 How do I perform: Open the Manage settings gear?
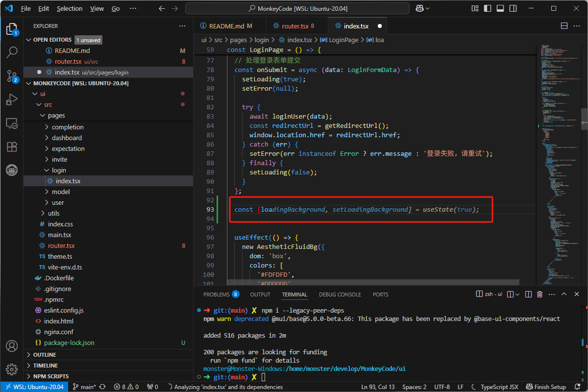(x=12, y=369)
